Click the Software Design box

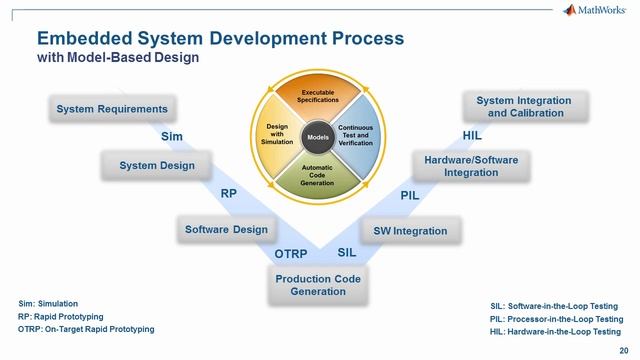[227, 229]
